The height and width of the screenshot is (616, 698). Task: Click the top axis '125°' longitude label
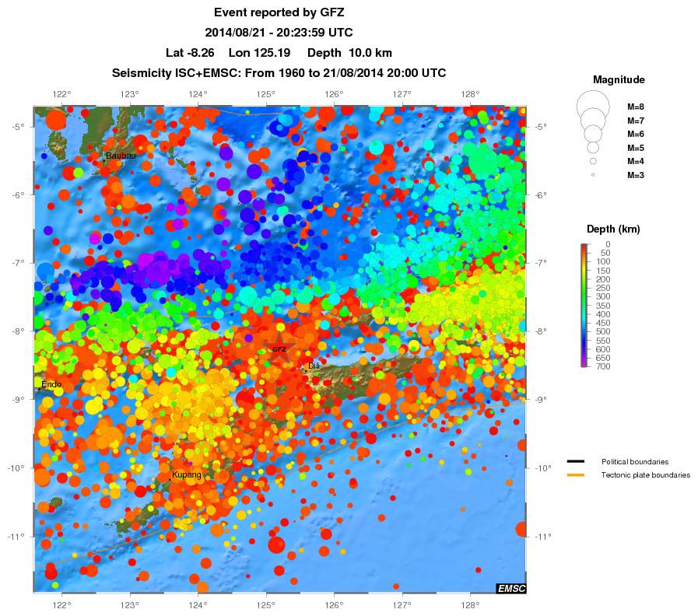pos(266,94)
